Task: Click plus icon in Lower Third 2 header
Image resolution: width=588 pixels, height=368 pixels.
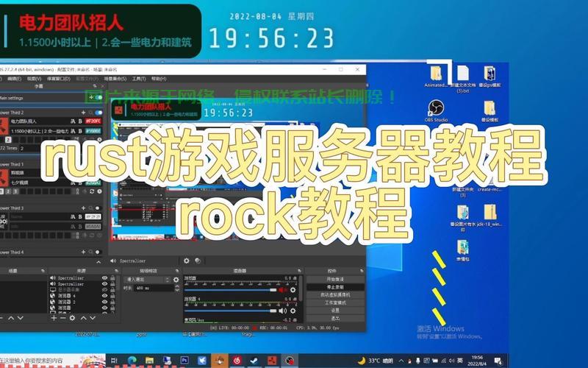Action: pyautogui.click(x=83, y=113)
